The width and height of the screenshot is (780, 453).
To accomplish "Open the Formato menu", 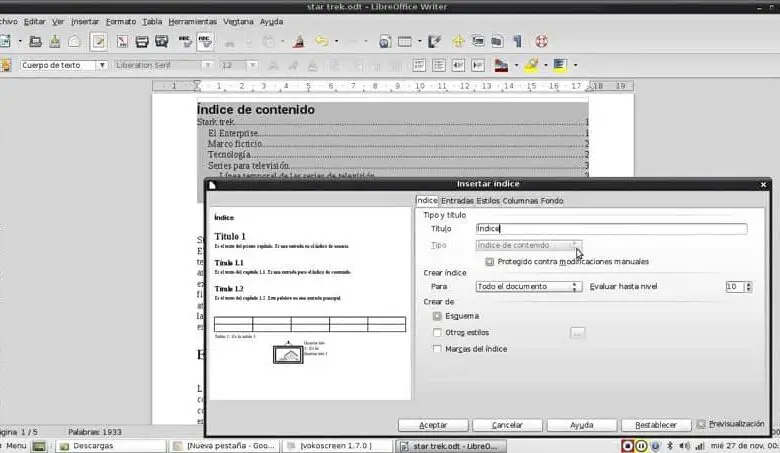I will 121,22.
